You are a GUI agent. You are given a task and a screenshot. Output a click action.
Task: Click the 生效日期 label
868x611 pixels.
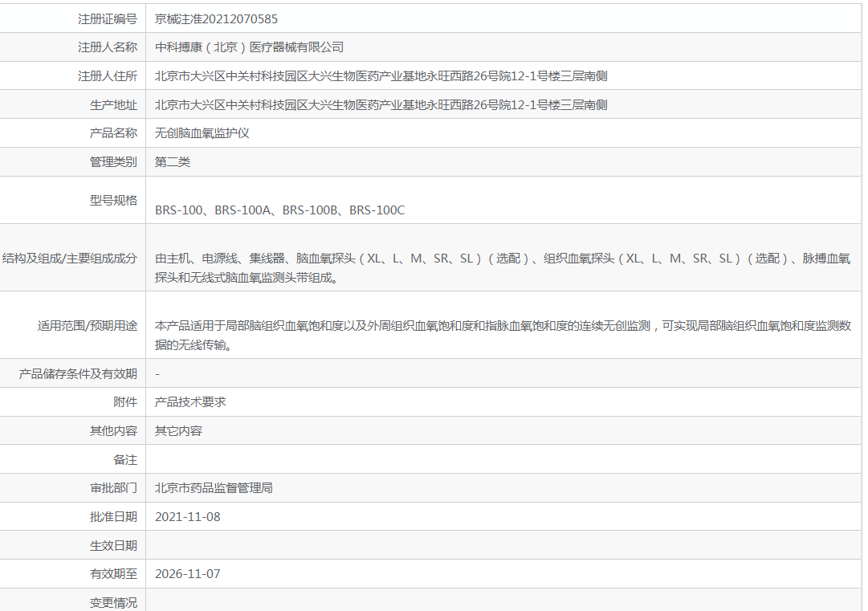click(113, 546)
